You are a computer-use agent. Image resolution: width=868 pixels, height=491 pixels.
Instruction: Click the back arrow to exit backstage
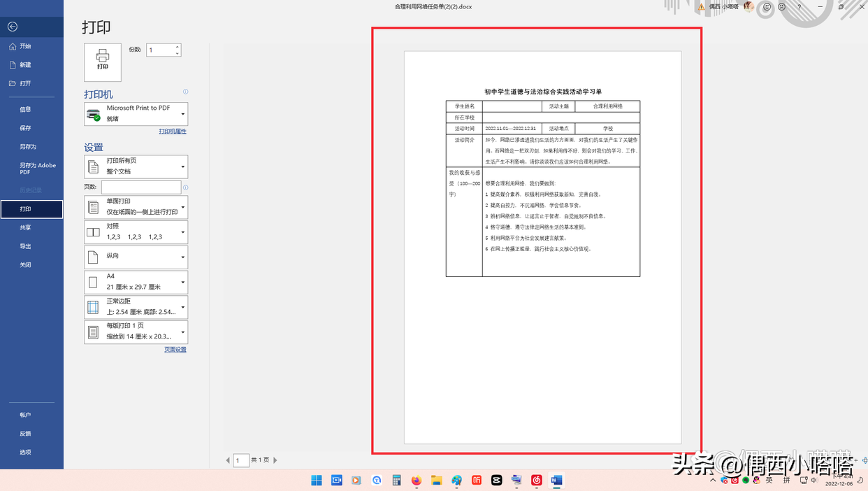[12, 27]
